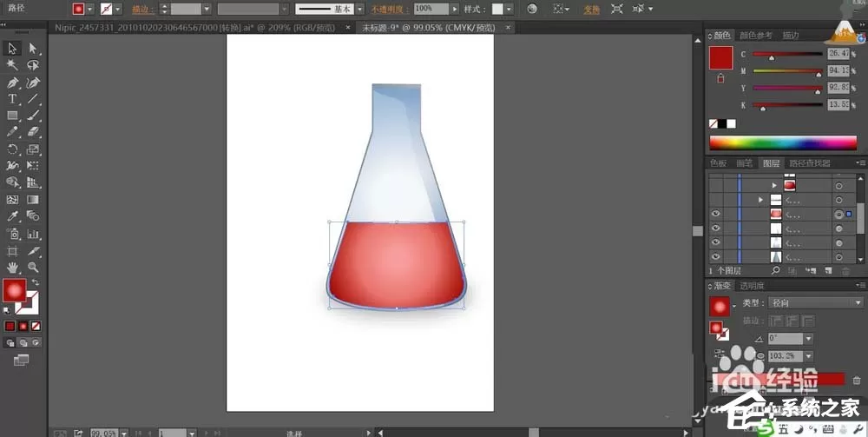Select the Type tool
Viewport: 868px width, 437px height.
(12, 99)
